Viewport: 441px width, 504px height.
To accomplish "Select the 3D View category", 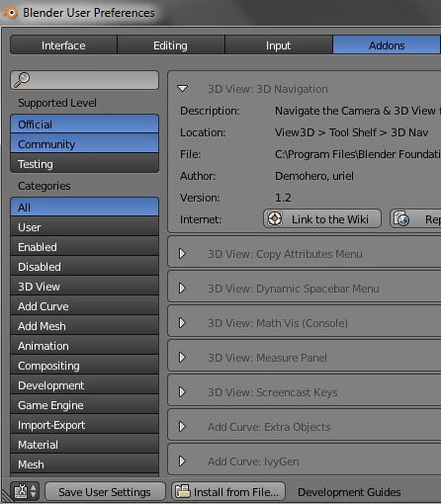I will coord(85,287).
